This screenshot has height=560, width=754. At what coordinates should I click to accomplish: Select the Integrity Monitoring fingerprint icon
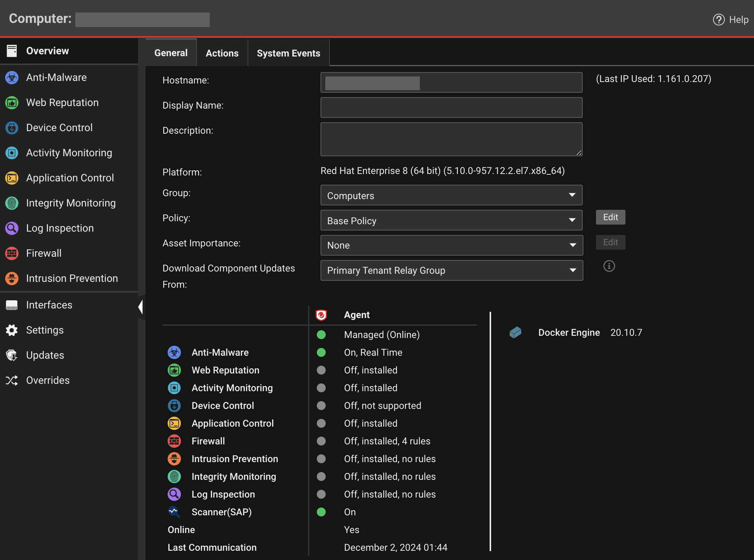pos(12,203)
